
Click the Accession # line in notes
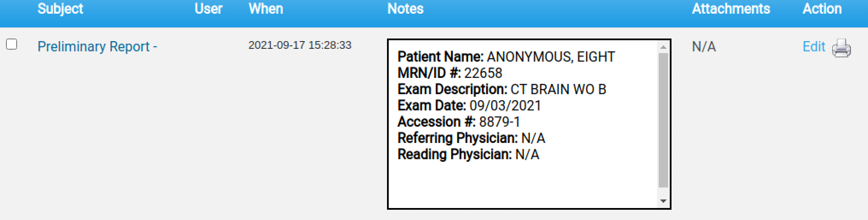(x=459, y=122)
